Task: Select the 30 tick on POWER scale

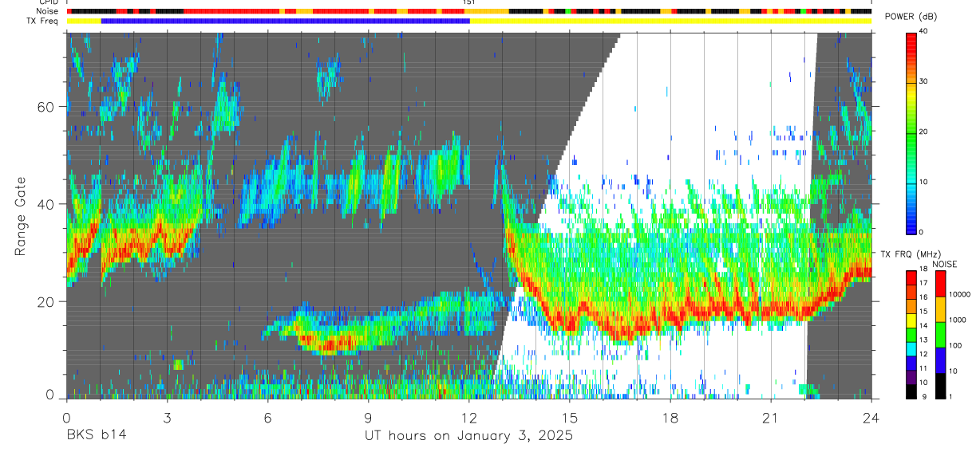Action: [924, 82]
